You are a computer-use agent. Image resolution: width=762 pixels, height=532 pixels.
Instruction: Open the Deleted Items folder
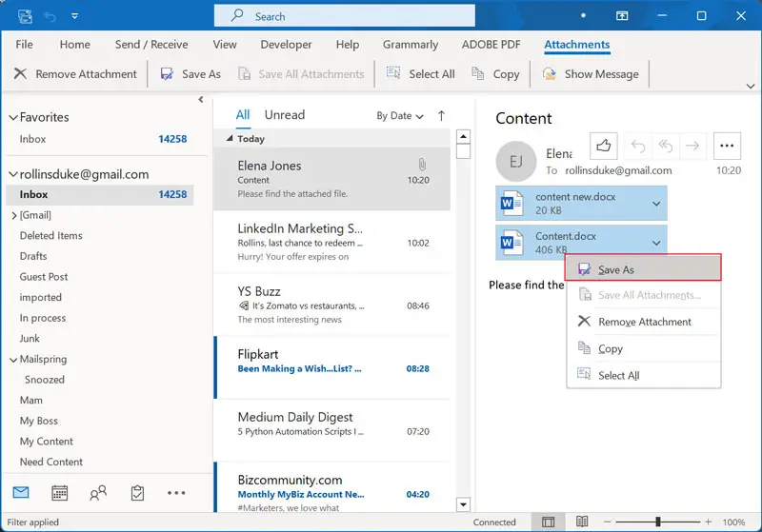coord(51,236)
